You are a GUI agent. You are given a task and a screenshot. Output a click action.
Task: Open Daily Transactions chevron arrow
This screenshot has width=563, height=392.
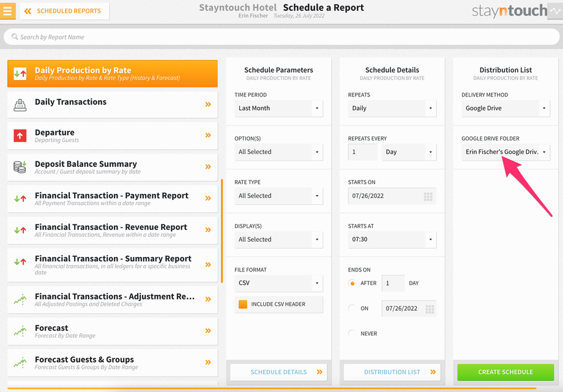pyautogui.click(x=208, y=105)
